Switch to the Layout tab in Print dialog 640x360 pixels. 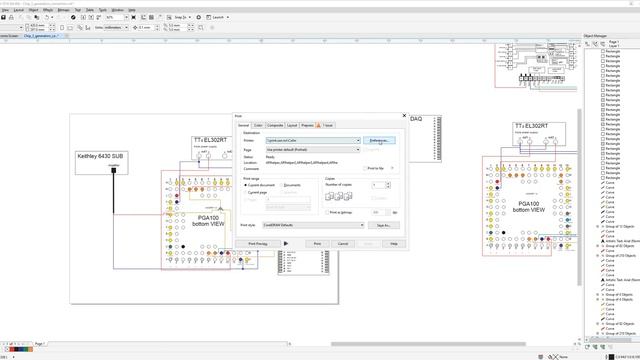tap(292, 125)
